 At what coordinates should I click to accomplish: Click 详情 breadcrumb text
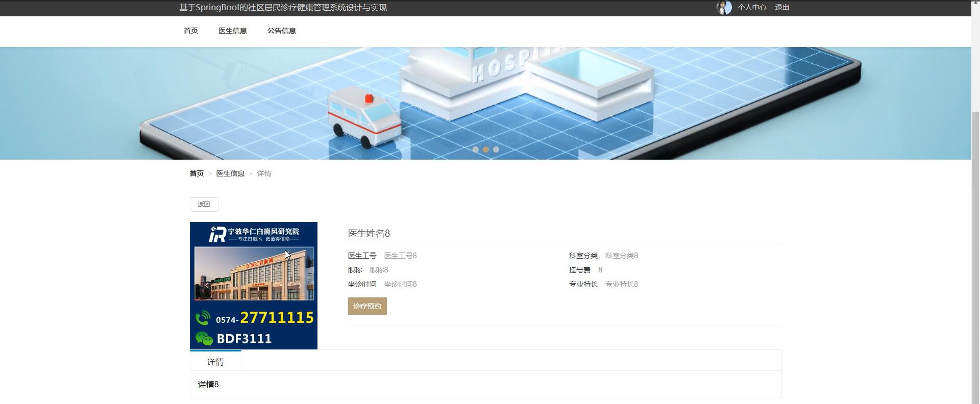(264, 173)
